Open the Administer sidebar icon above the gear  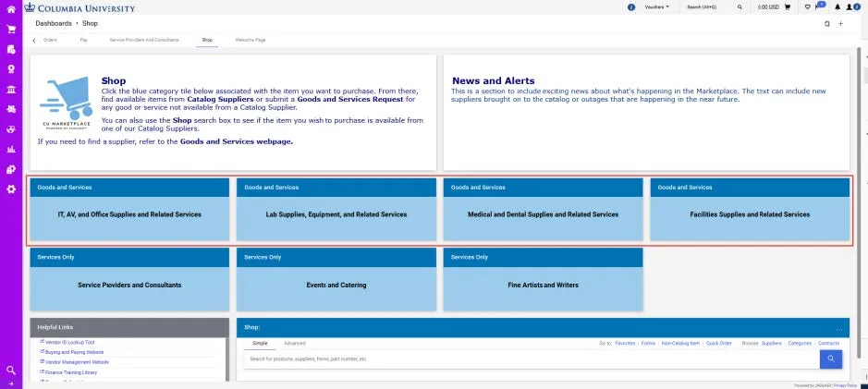tap(10, 169)
